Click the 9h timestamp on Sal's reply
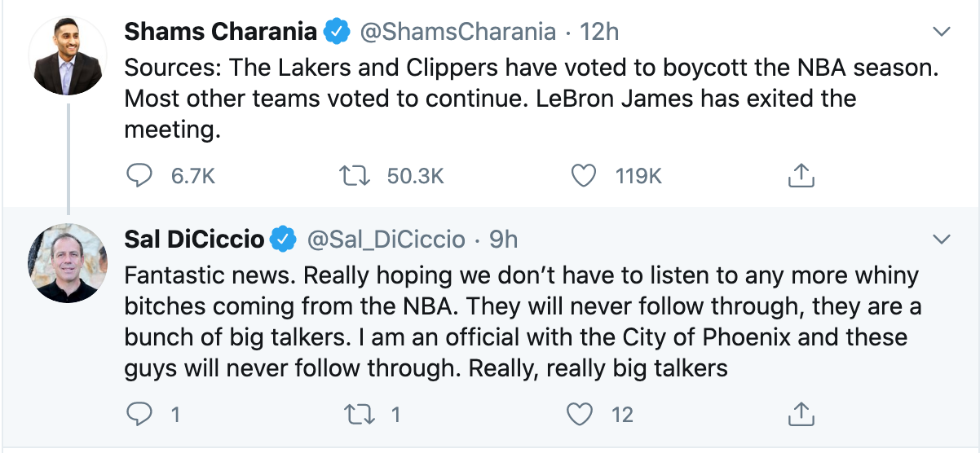The height and width of the screenshot is (453, 980). click(x=503, y=240)
